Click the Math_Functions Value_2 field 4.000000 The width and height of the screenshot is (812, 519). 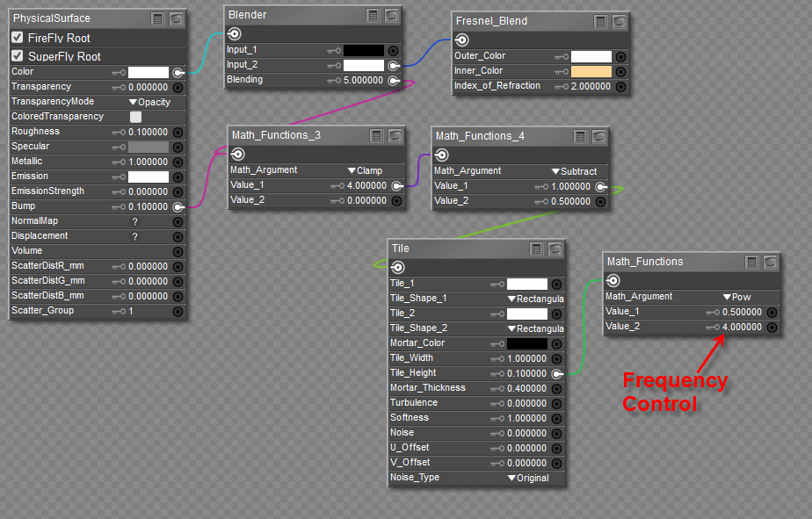742,328
